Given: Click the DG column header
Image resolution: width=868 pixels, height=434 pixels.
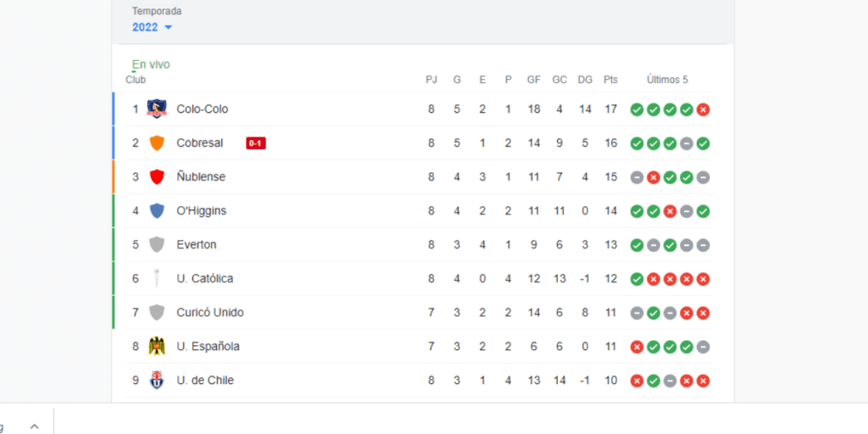Looking at the screenshot, I should point(585,80).
